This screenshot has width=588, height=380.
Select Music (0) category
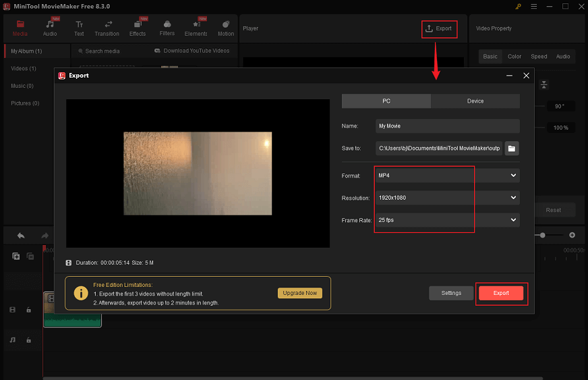(22, 86)
